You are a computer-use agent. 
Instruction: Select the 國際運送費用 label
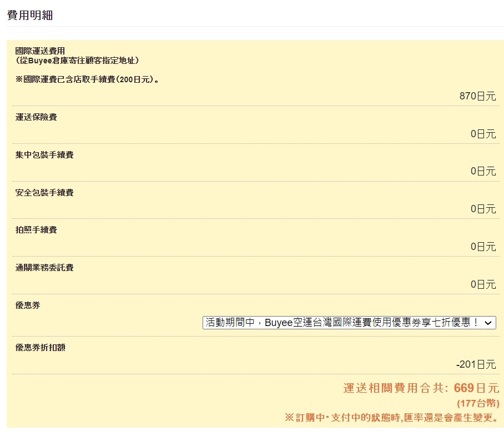tap(40, 51)
